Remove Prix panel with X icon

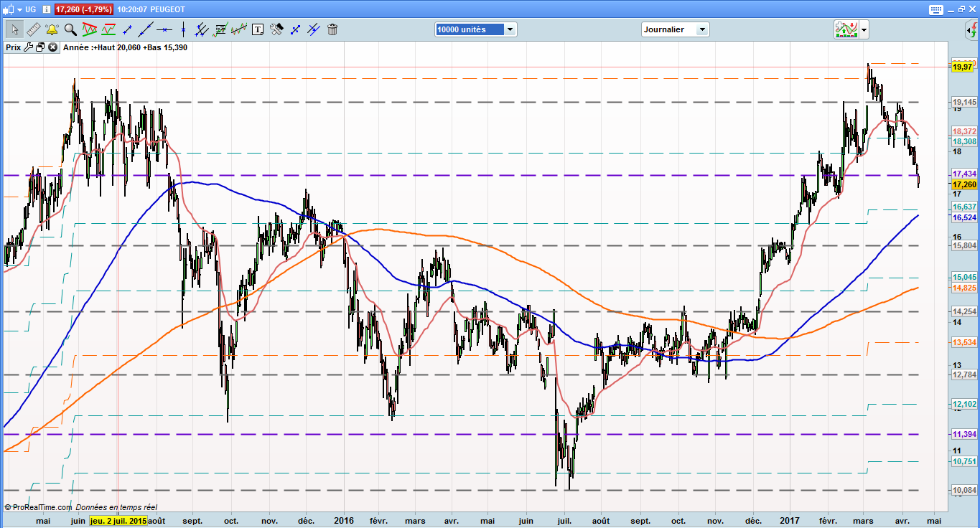pyautogui.click(x=52, y=47)
